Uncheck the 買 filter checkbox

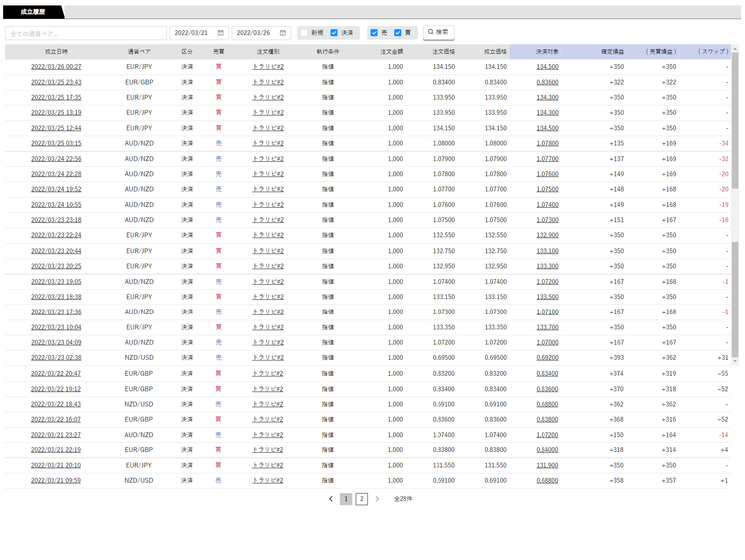pos(398,33)
